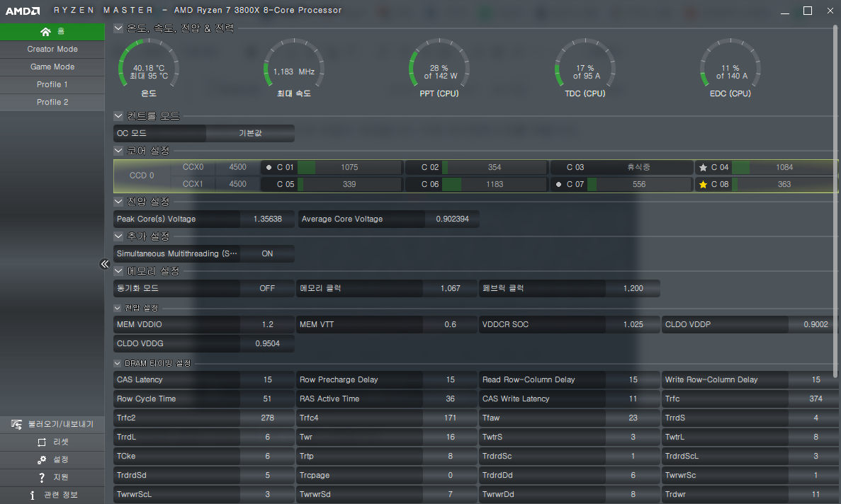Click the Read Row-Column Delay row
Viewport: 841px width, 504px height.
coord(570,379)
